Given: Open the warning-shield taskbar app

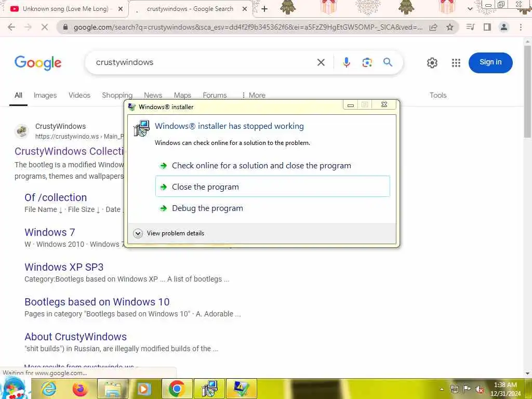Looking at the screenshot, I should [241, 389].
